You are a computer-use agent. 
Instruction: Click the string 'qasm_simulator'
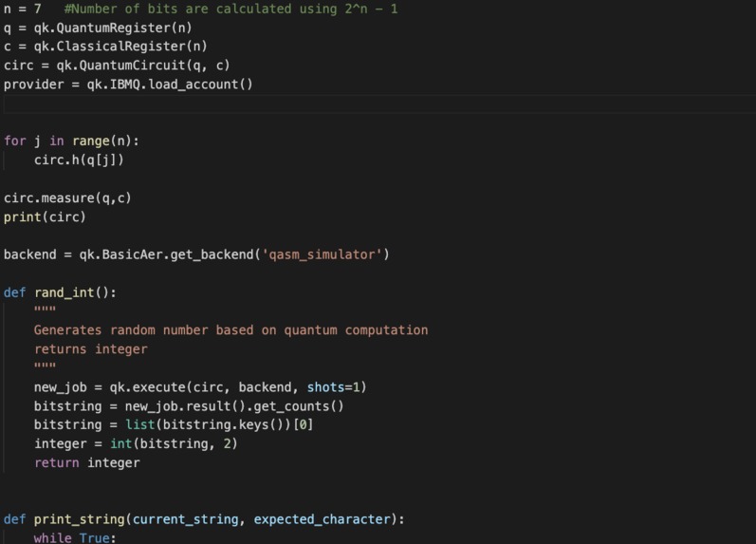point(325,254)
